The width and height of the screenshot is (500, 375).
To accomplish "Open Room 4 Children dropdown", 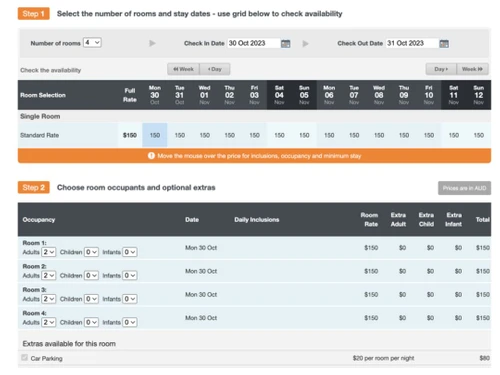I will pyautogui.click(x=91, y=322).
